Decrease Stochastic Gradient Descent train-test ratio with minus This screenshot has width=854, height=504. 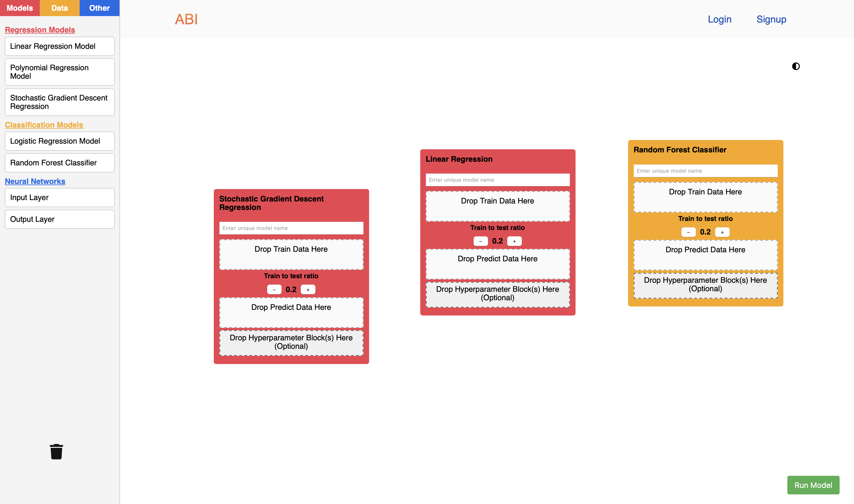click(274, 290)
